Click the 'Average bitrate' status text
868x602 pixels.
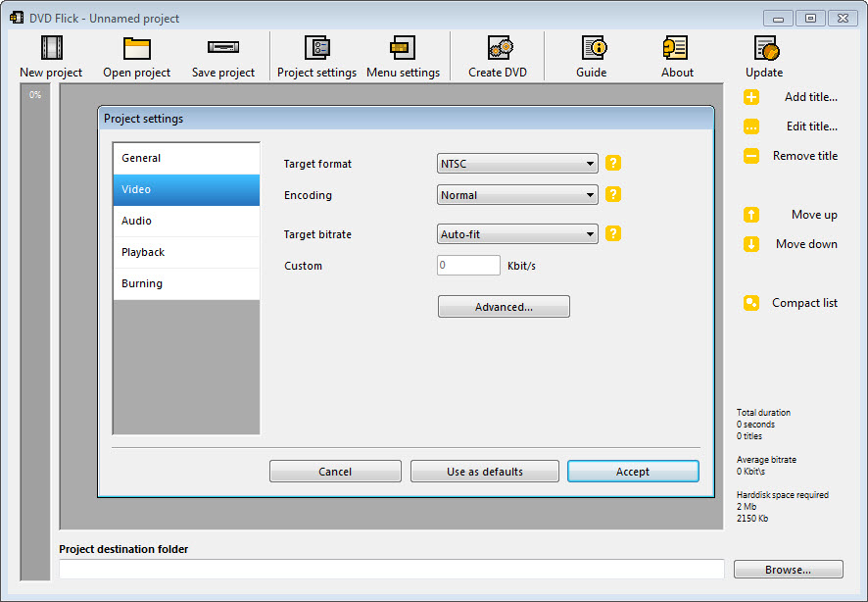(766, 460)
